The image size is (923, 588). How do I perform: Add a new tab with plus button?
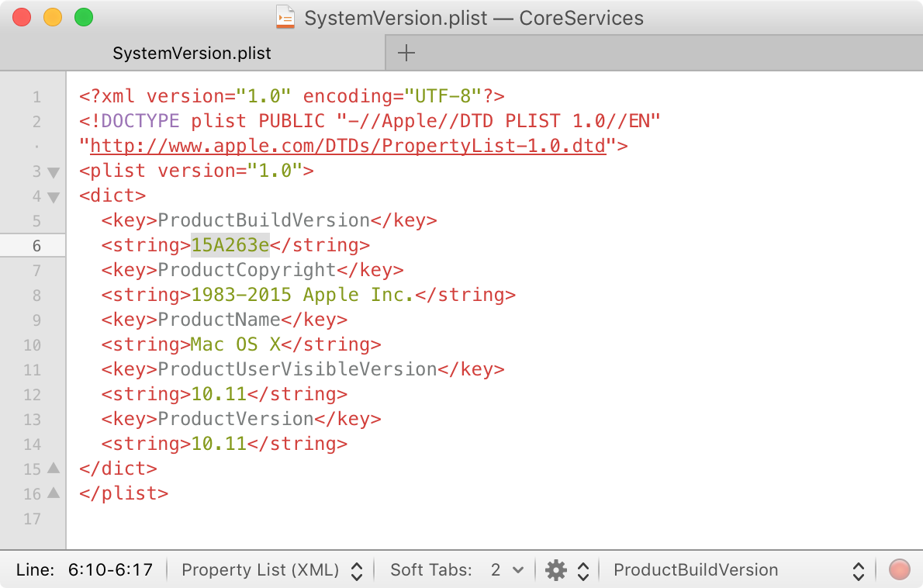click(406, 53)
